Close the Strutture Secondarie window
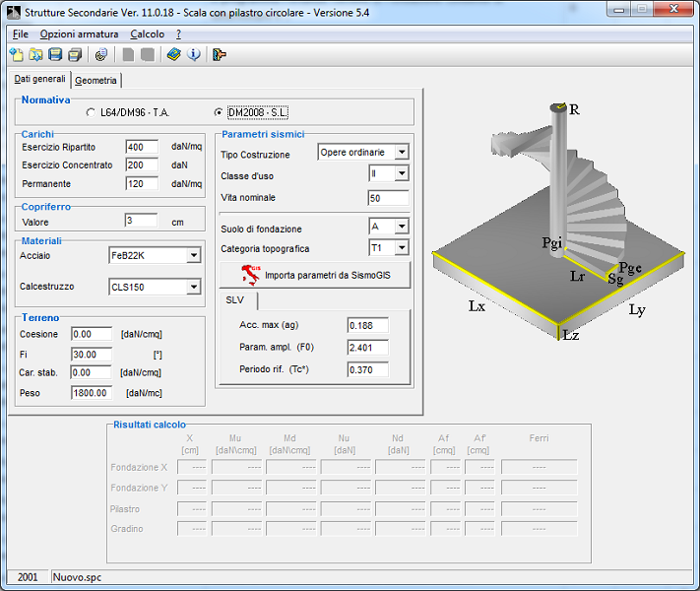700x591 pixels. pyautogui.click(x=674, y=9)
